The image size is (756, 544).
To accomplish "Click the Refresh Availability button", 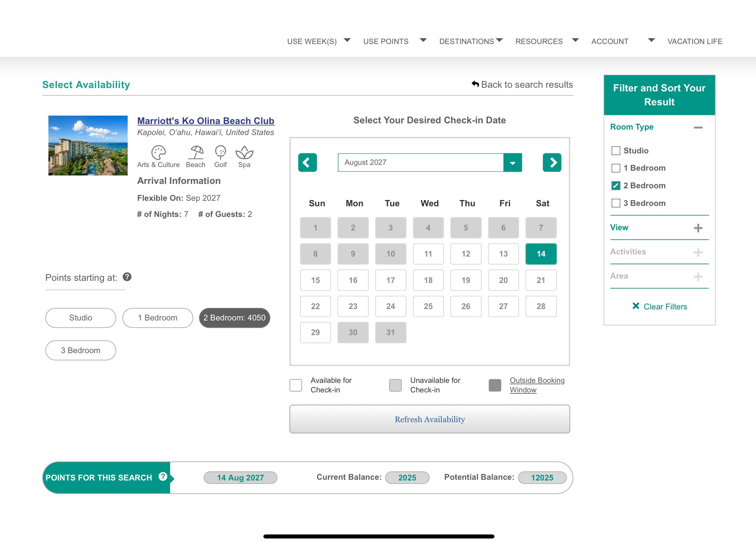I will pyautogui.click(x=430, y=419).
